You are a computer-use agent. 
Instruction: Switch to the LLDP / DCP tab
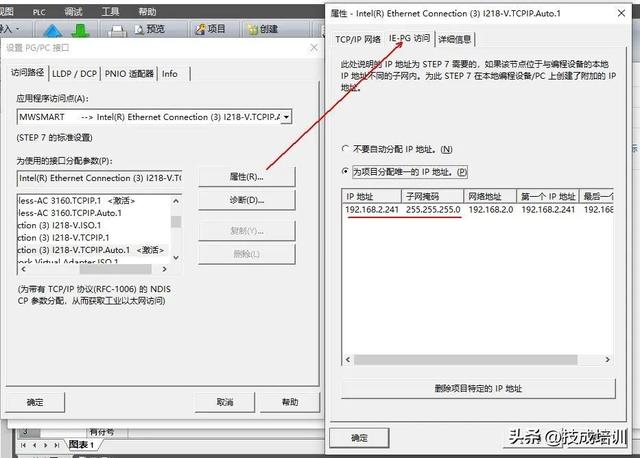pos(74,74)
